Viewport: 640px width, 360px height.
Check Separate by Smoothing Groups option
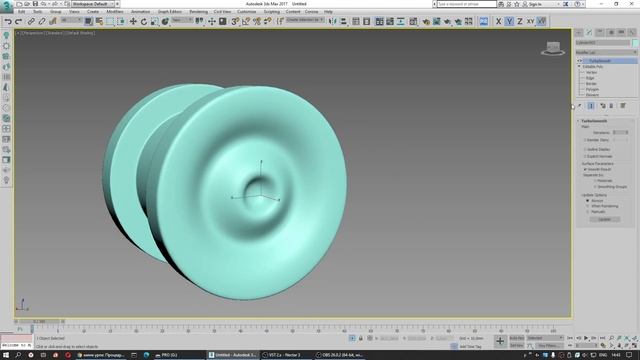point(595,187)
